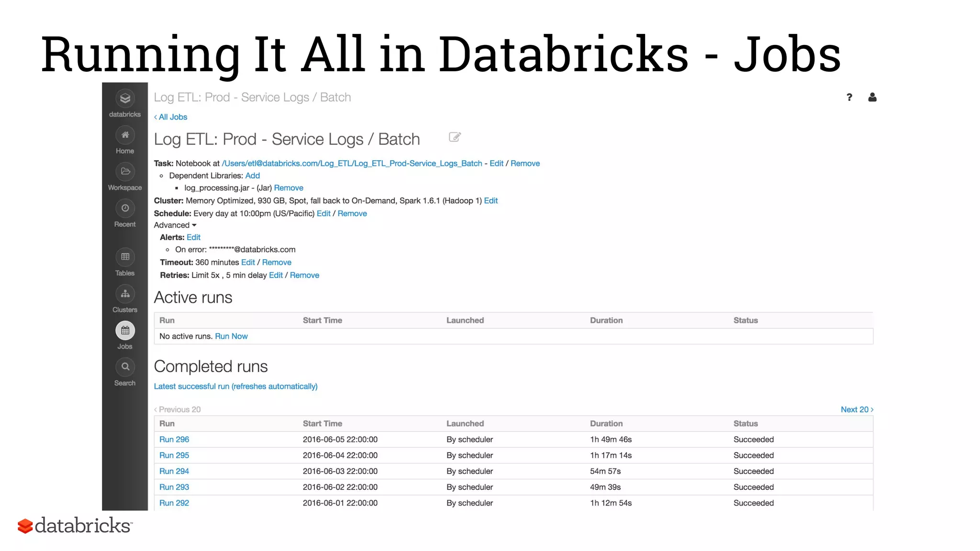Screen dimensions: 980x551
Task: Open the user account icon
Action: click(872, 98)
